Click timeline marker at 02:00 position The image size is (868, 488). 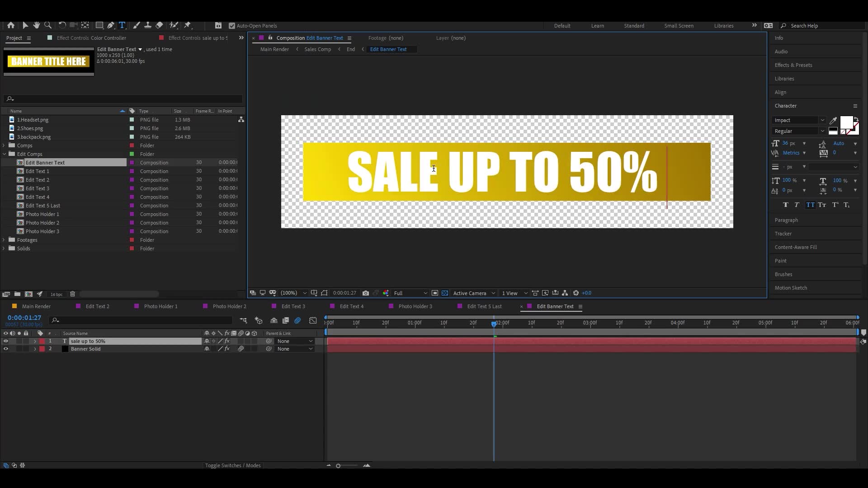pos(494,324)
